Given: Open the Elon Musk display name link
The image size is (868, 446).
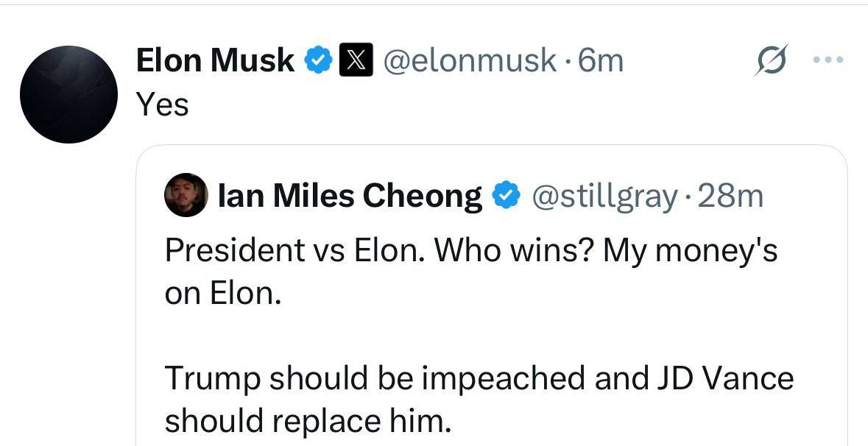Looking at the screenshot, I should (215, 60).
